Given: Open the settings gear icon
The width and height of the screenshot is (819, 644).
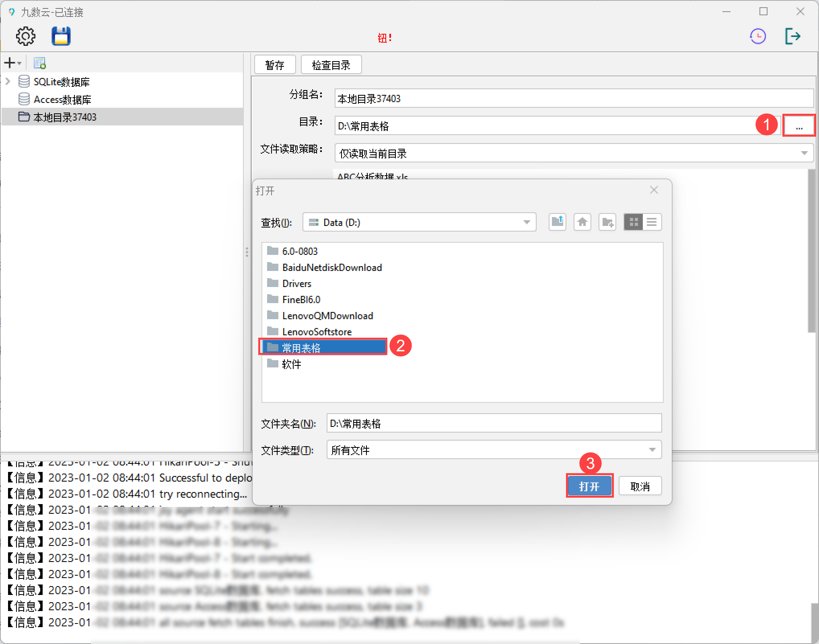Looking at the screenshot, I should tap(25, 37).
